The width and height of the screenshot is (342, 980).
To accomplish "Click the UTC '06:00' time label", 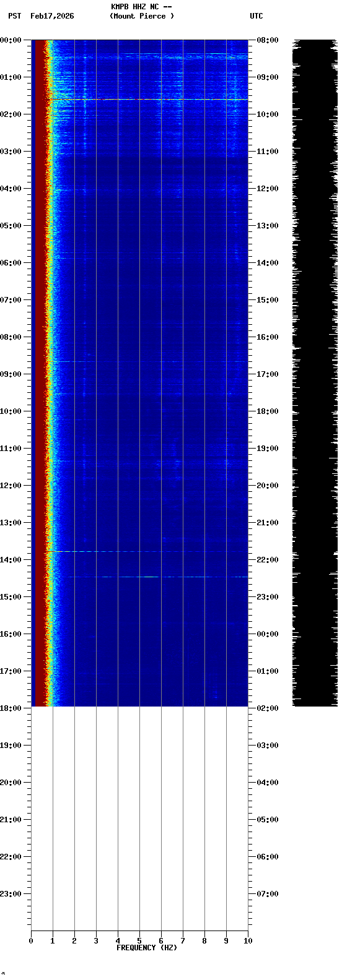I will click(x=268, y=857).
